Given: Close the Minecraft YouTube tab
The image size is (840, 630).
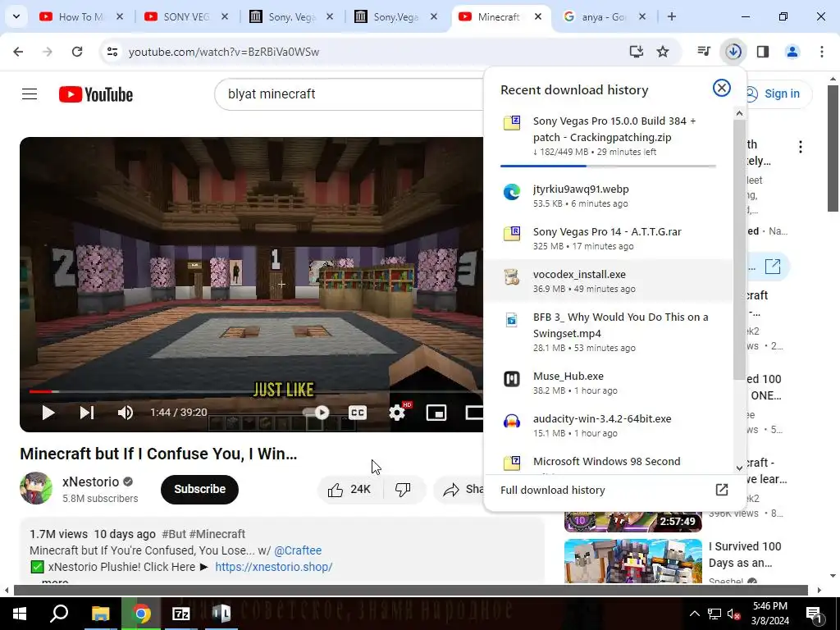Looking at the screenshot, I should coord(538,16).
